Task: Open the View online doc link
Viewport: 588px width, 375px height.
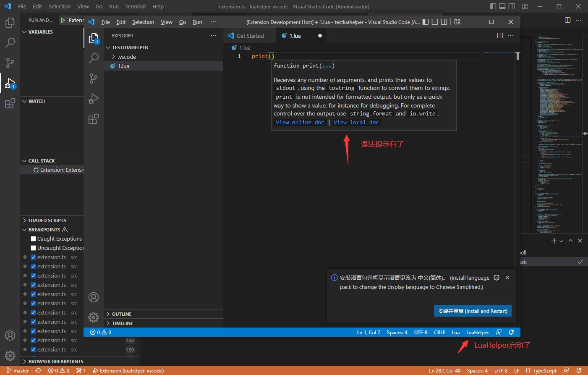Action: (300, 123)
